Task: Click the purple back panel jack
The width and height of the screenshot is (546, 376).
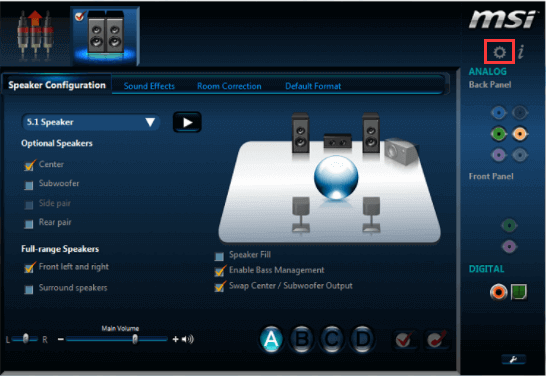Action: point(499,155)
